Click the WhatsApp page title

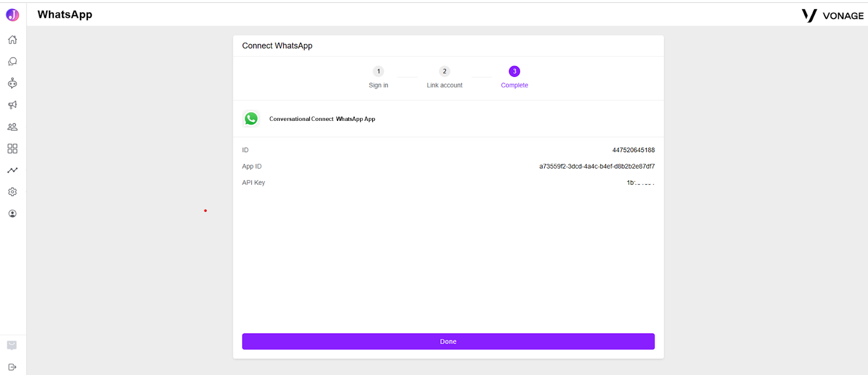[65, 15]
